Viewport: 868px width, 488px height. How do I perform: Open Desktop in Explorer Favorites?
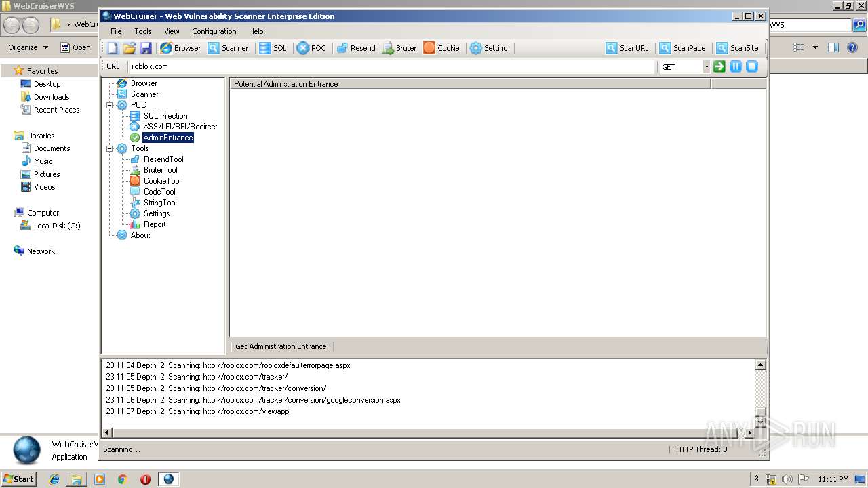(x=47, y=84)
